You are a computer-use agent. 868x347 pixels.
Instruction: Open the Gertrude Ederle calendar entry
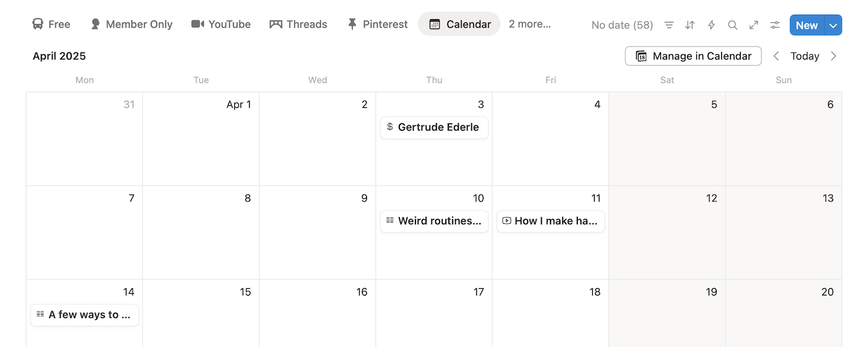tap(434, 127)
